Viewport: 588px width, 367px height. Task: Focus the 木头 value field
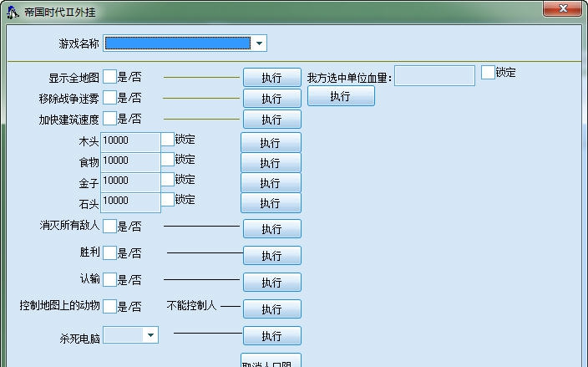pyautogui.click(x=130, y=142)
